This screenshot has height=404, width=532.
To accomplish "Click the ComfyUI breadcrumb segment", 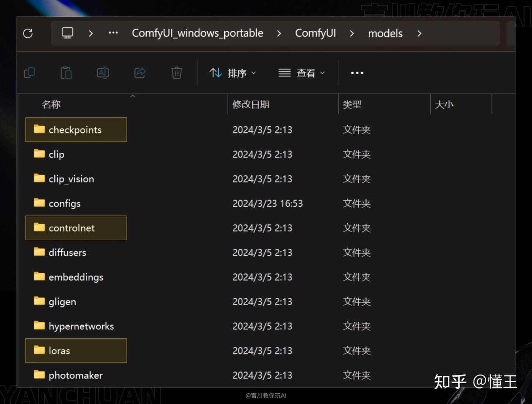I will tap(316, 33).
